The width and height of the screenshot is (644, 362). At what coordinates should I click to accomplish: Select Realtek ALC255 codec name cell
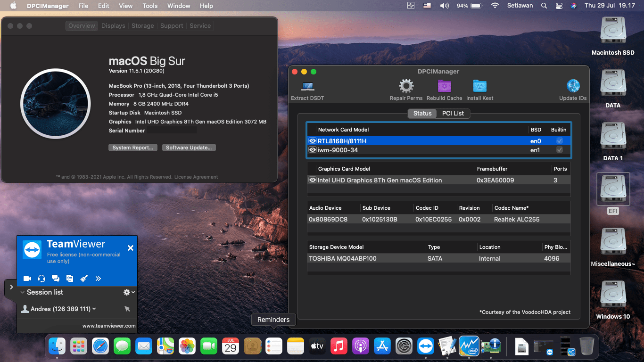point(517,219)
